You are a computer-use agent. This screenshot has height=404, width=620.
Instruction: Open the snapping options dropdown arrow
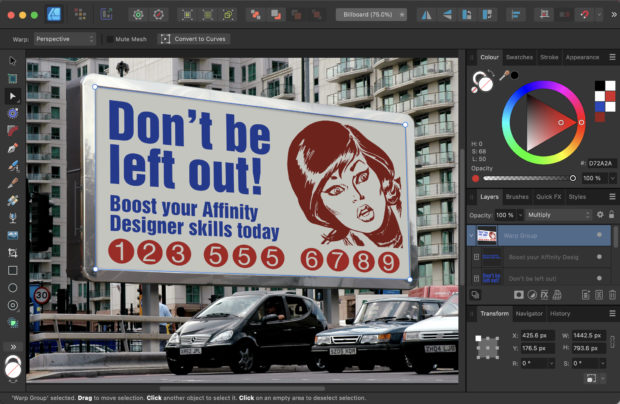pos(599,15)
